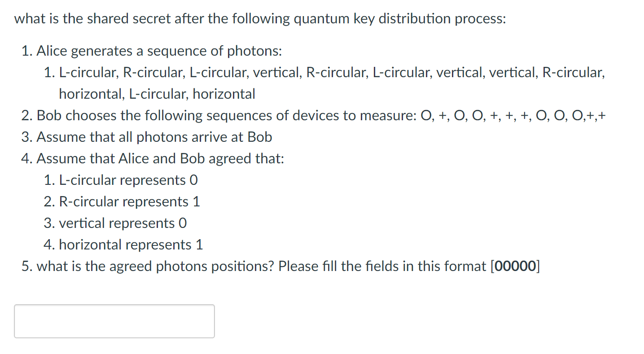The height and width of the screenshot is (354, 644).
Task: Click item 3 about photons arriving at Bob
Action: [147, 136]
